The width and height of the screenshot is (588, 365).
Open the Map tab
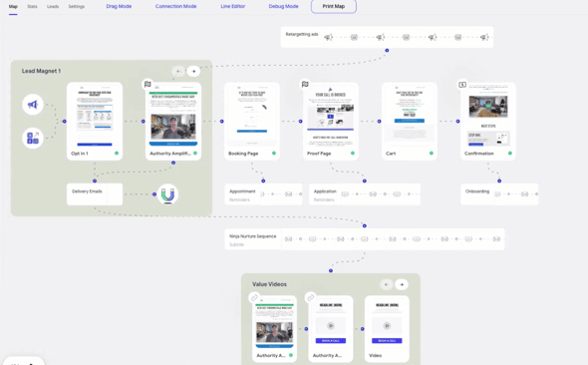point(13,6)
